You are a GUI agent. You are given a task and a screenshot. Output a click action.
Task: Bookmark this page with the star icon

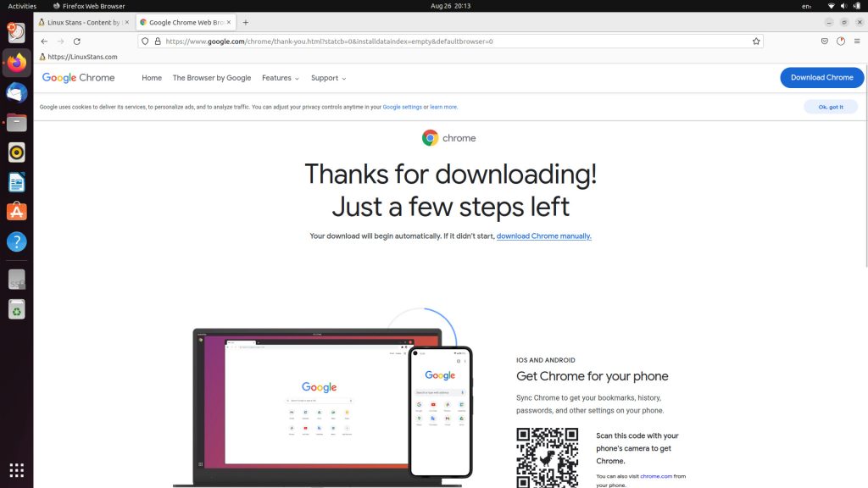(x=756, y=42)
